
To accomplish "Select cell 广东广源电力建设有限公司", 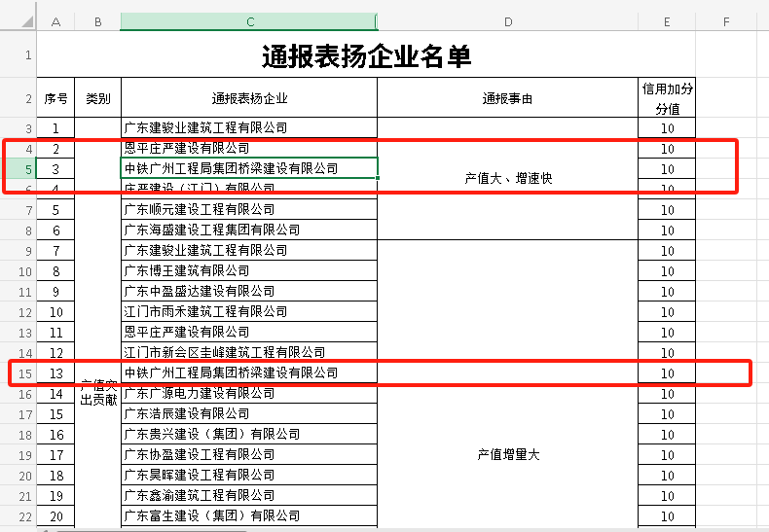I will tap(249, 393).
